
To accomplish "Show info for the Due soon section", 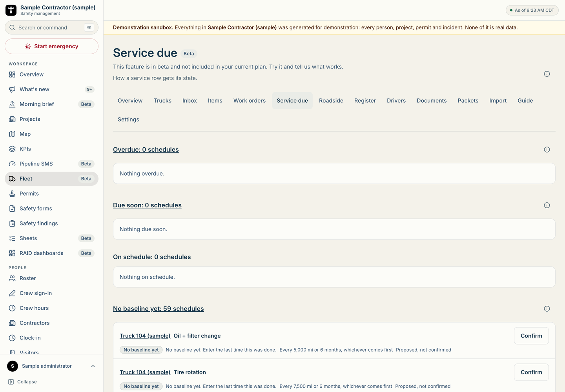I will pos(547,205).
